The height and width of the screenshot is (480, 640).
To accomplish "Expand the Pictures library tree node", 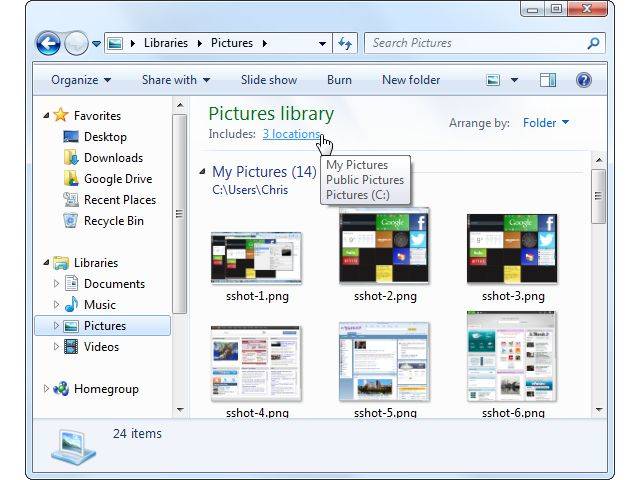I will pyautogui.click(x=56, y=326).
